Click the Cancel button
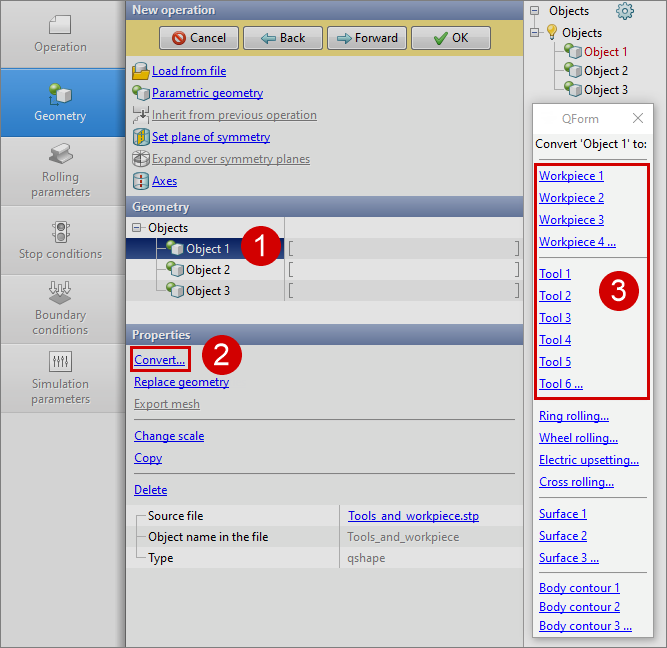Image resolution: width=667 pixels, height=648 pixels. (x=199, y=38)
